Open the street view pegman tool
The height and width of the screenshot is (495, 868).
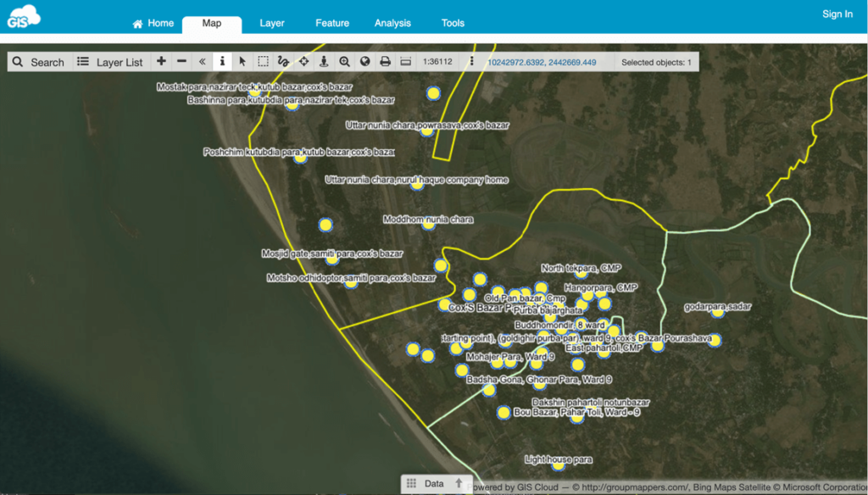[x=324, y=62]
